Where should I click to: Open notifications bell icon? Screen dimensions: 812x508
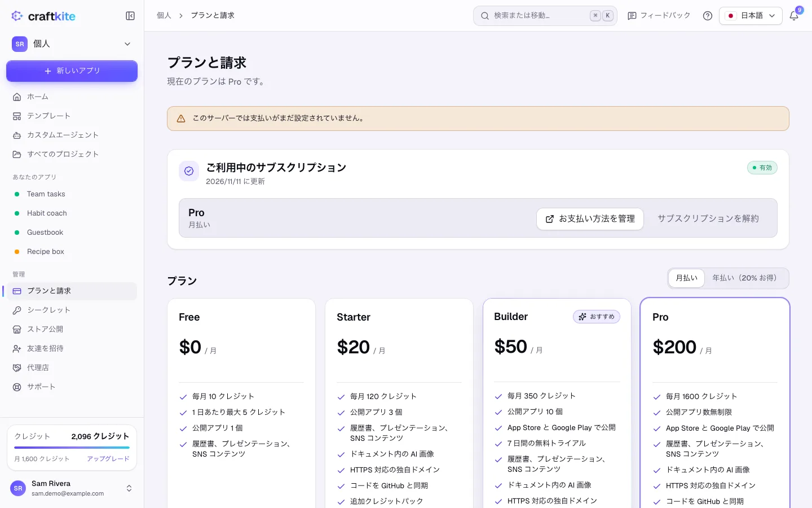tap(794, 16)
